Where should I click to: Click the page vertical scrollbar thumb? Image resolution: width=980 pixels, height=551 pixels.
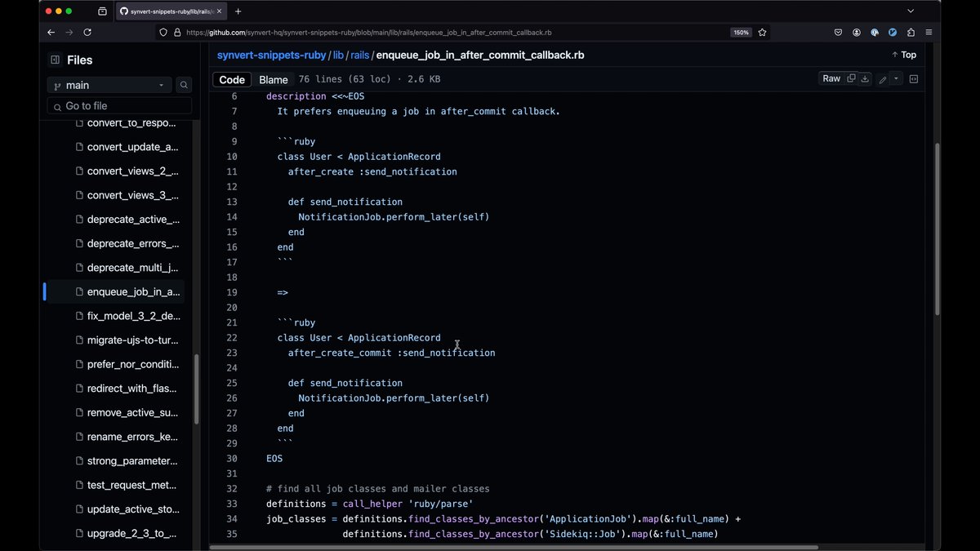tap(937, 229)
